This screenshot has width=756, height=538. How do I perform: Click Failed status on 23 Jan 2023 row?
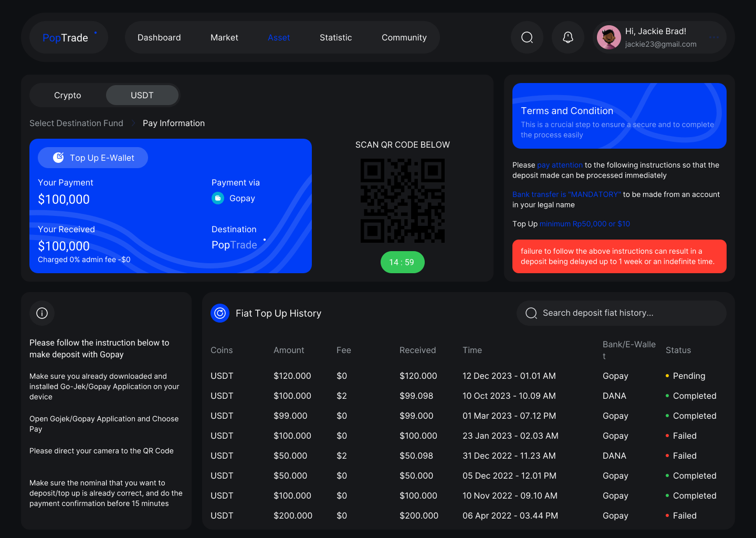click(681, 436)
